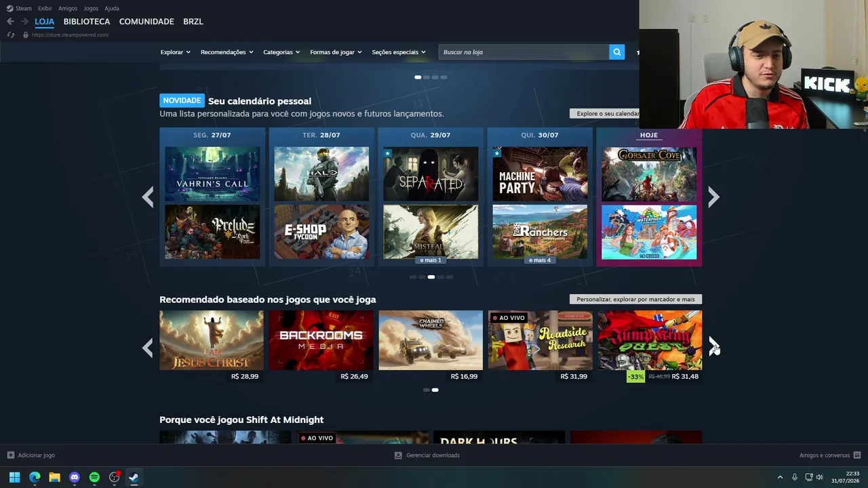Click the padlock icon beside the store URL
The height and width of the screenshot is (488, 868).
[x=26, y=35]
